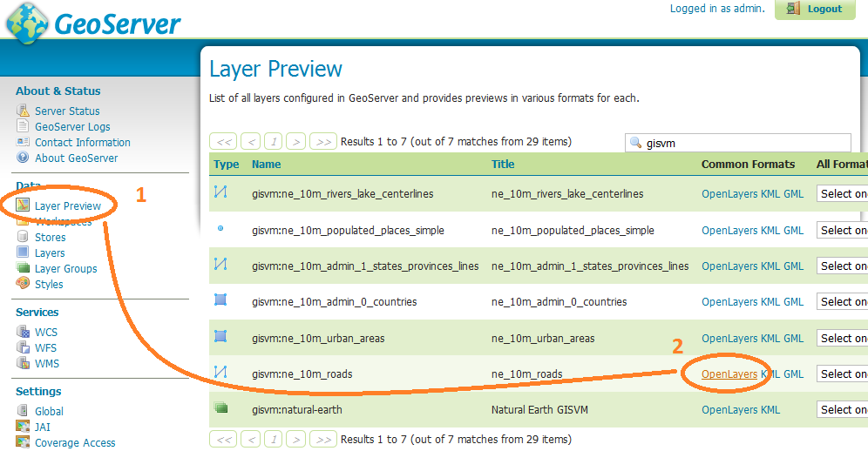The height and width of the screenshot is (451, 868).
Task: Open Coverage Access settings
Action: 75,442
